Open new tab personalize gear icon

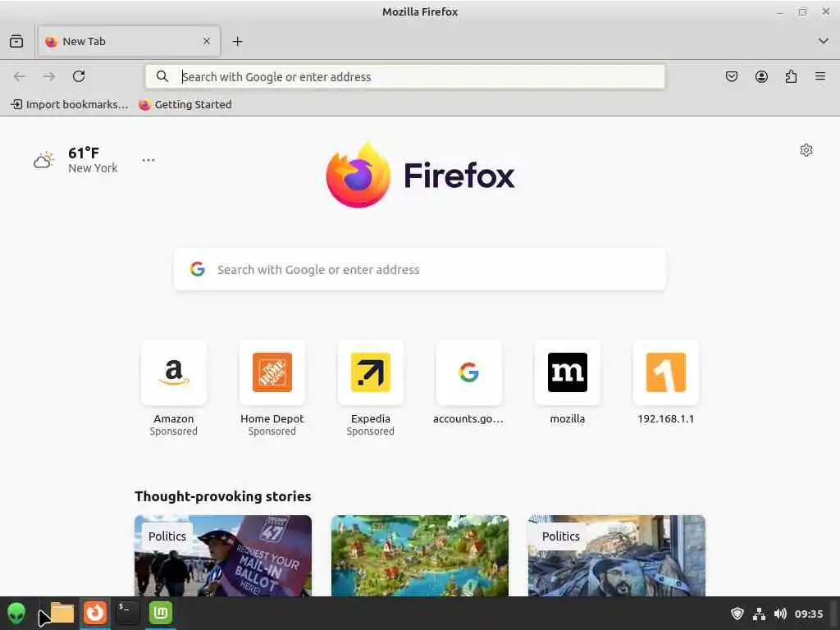[x=806, y=150]
